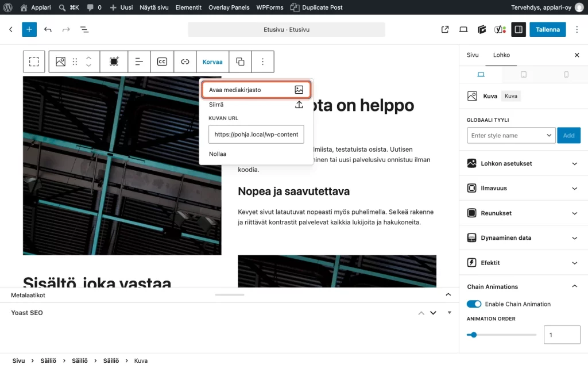Expand the Reunukset panel
Viewport: 588px width, 368px height.
tap(523, 213)
